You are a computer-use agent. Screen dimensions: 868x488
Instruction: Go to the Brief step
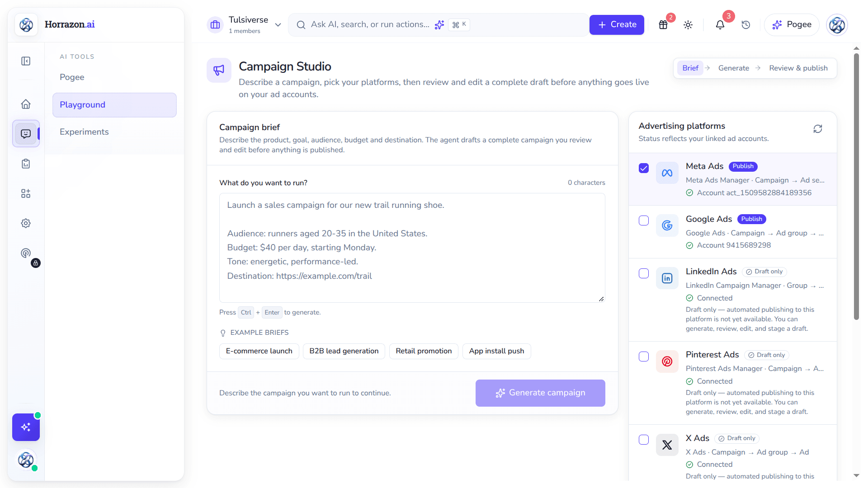pos(690,68)
